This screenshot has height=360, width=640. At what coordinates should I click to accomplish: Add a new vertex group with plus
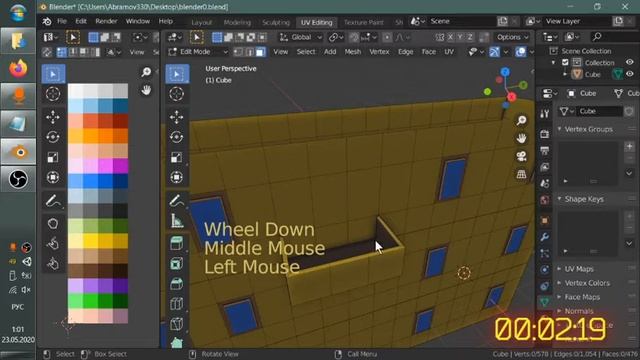click(x=629, y=146)
